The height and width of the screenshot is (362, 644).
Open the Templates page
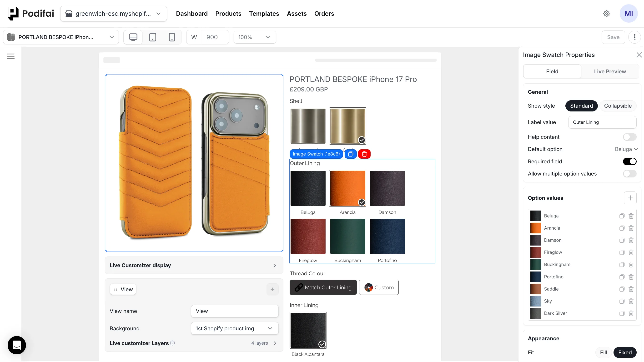(264, 14)
